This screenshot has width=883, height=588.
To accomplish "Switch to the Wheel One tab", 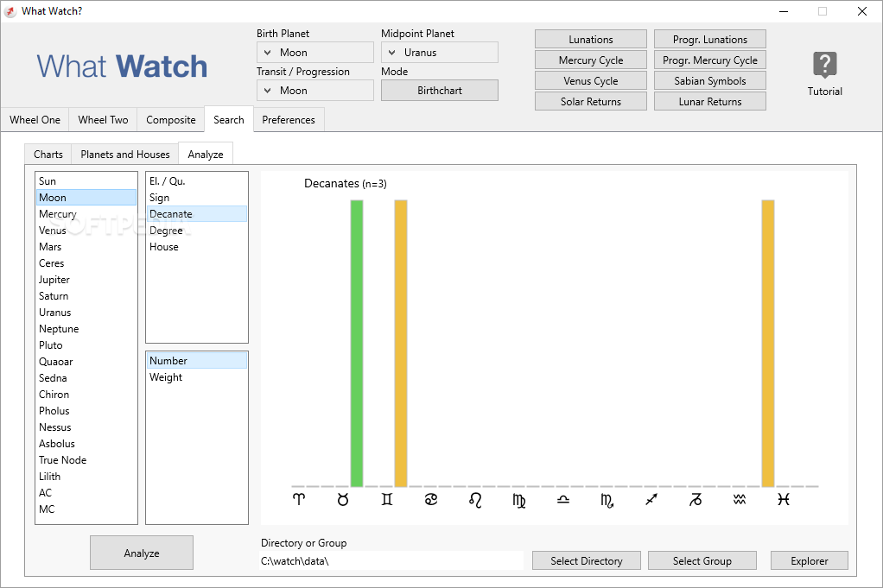I will point(35,120).
